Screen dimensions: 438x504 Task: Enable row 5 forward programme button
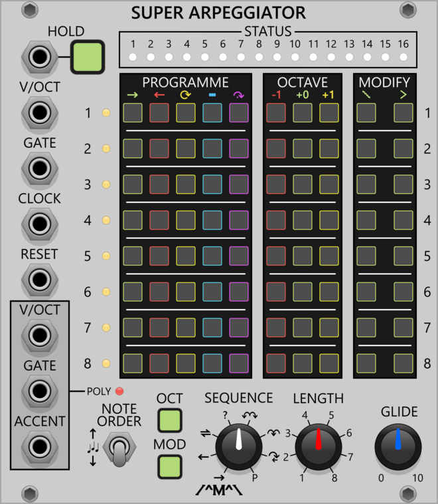coord(133,256)
